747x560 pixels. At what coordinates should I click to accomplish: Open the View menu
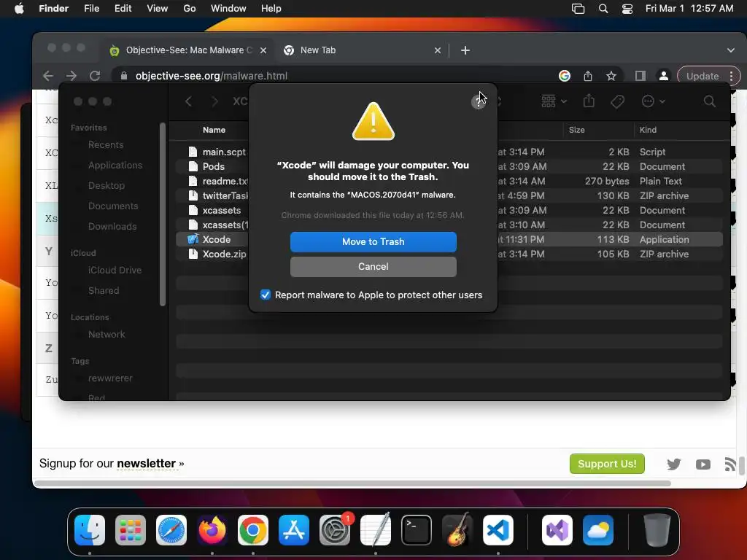(x=158, y=9)
